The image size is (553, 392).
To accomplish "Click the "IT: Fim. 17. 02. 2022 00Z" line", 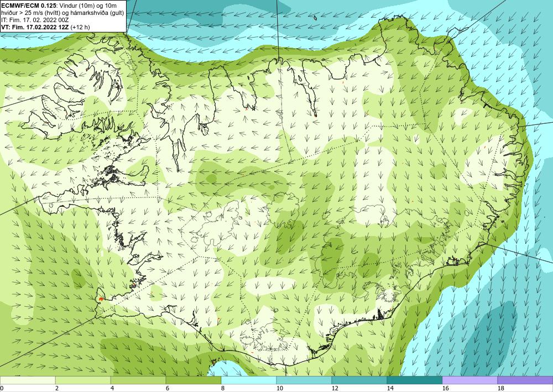I will [35, 20].
